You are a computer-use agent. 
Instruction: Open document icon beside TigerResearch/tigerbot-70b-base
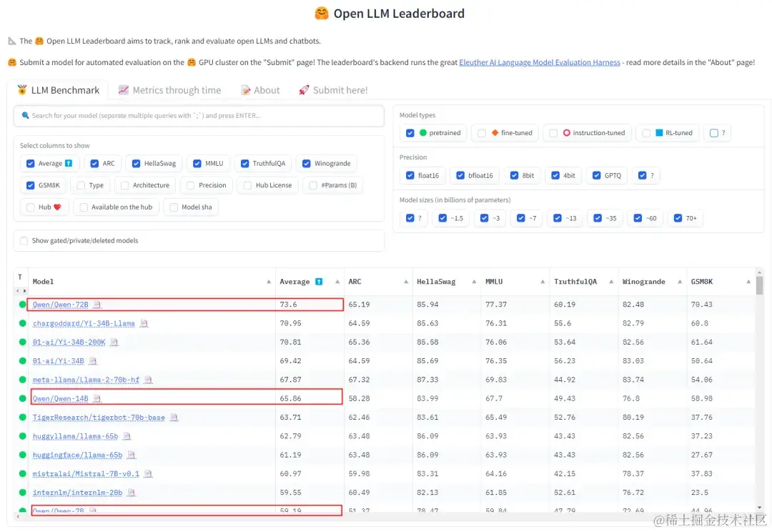174,417
